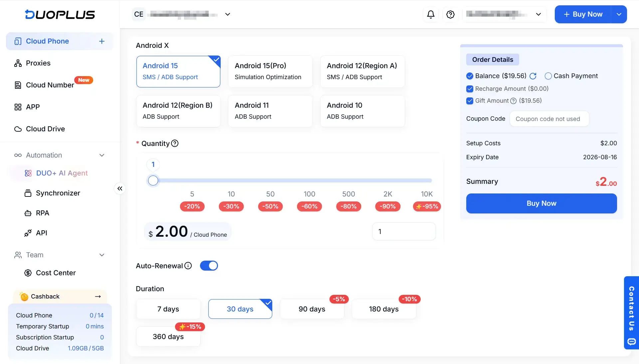Click the Quantity help icon
This screenshot has height=364, width=639.
(x=175, y=143)
